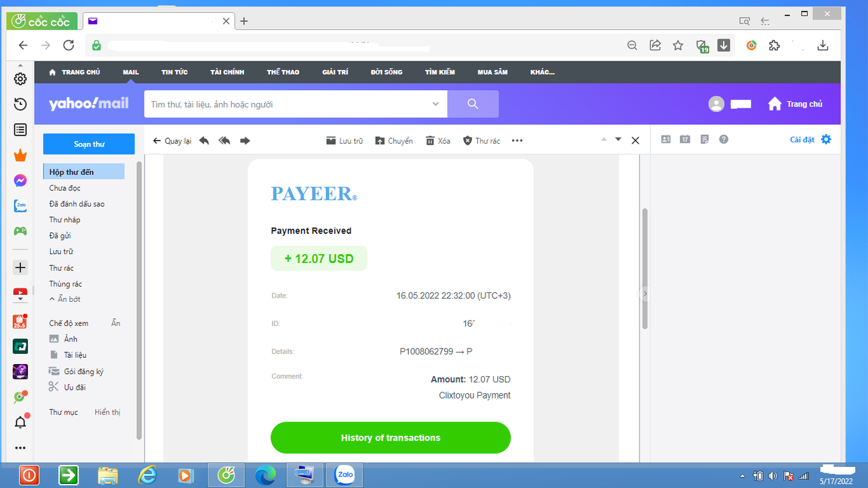
Task: Collapse the right side panel handle
Action: (645, 293)
